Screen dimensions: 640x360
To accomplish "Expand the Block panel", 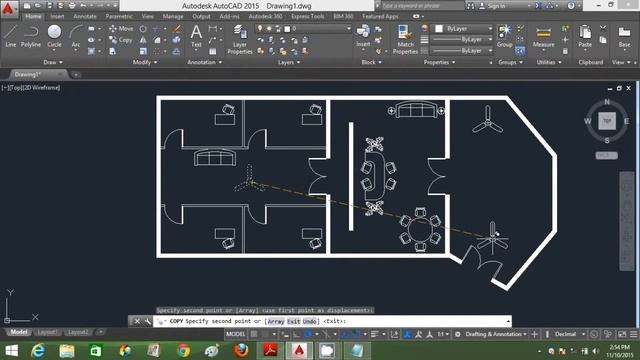I will coord(371,62).
